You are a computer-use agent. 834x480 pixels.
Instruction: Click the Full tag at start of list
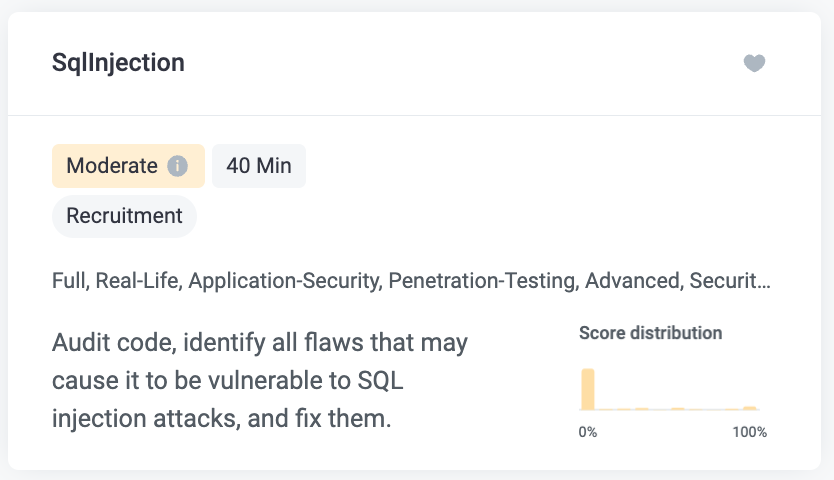(70, 281)
